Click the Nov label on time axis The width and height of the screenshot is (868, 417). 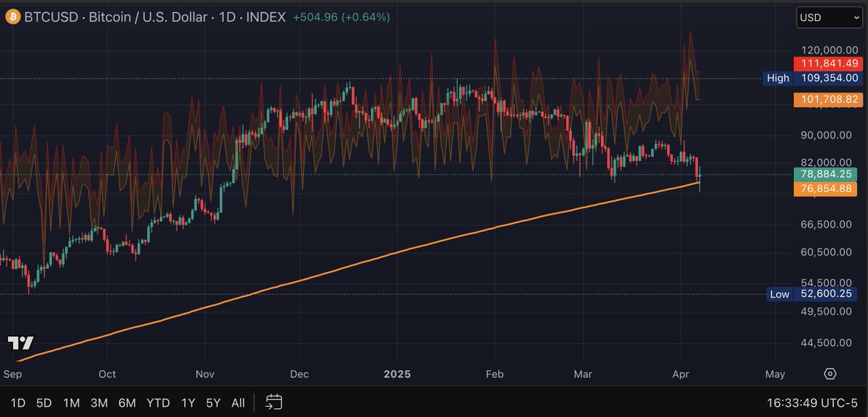(x=205, y=374)
